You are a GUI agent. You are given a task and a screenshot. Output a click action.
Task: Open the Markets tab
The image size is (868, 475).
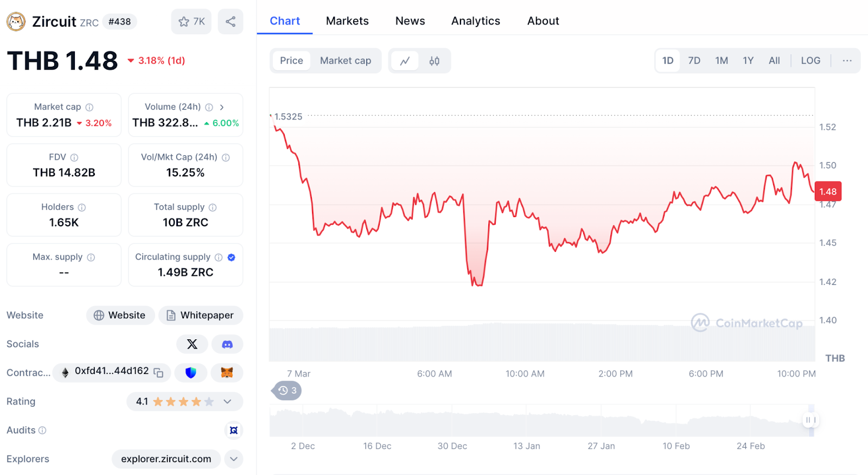tap(347, 21)
